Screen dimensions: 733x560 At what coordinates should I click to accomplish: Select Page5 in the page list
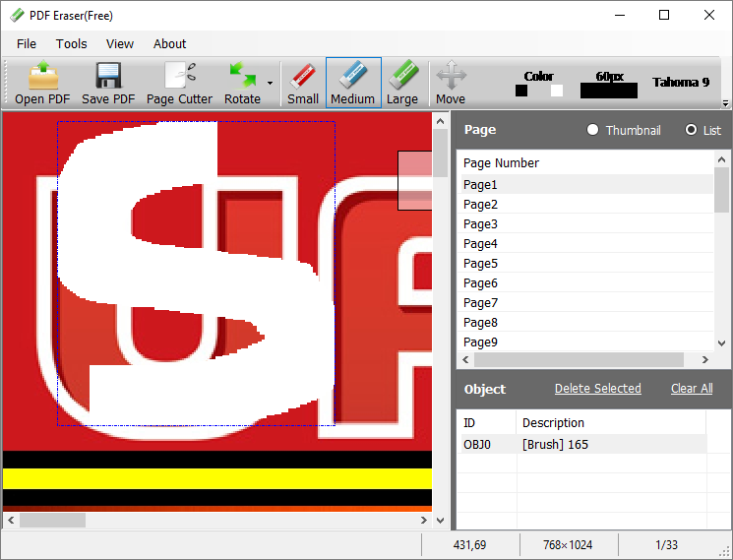(x=587, y=263)
